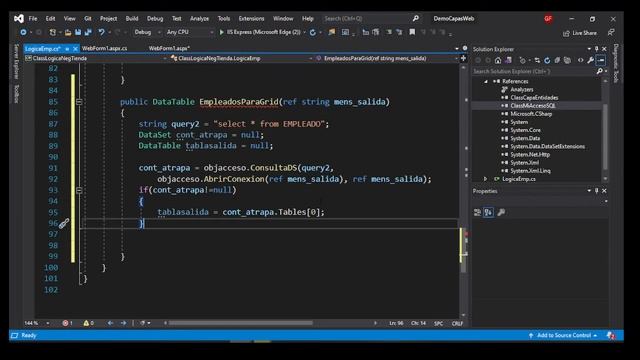Click the Live Share icon
640x360 pixels.
[566, 33]
